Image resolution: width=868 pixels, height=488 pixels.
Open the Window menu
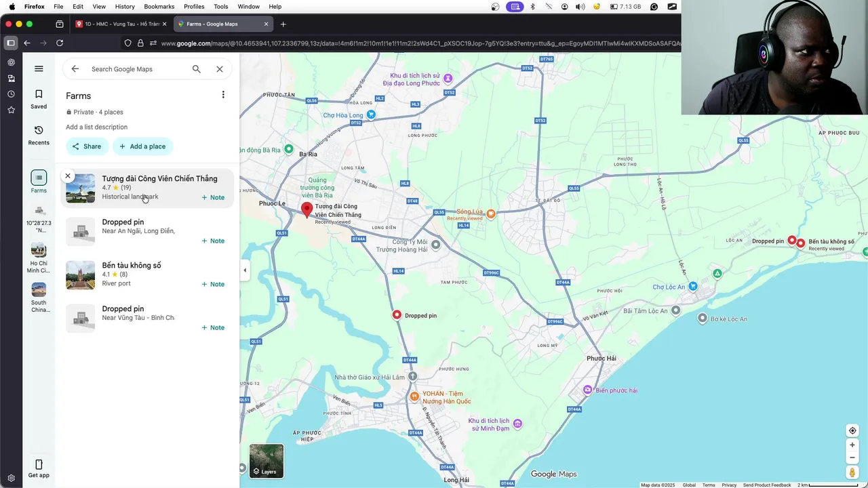click(248, 7)
